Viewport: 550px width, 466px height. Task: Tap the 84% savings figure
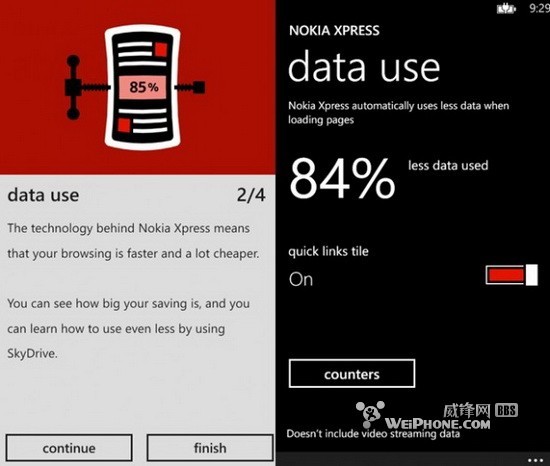[342, 178]
